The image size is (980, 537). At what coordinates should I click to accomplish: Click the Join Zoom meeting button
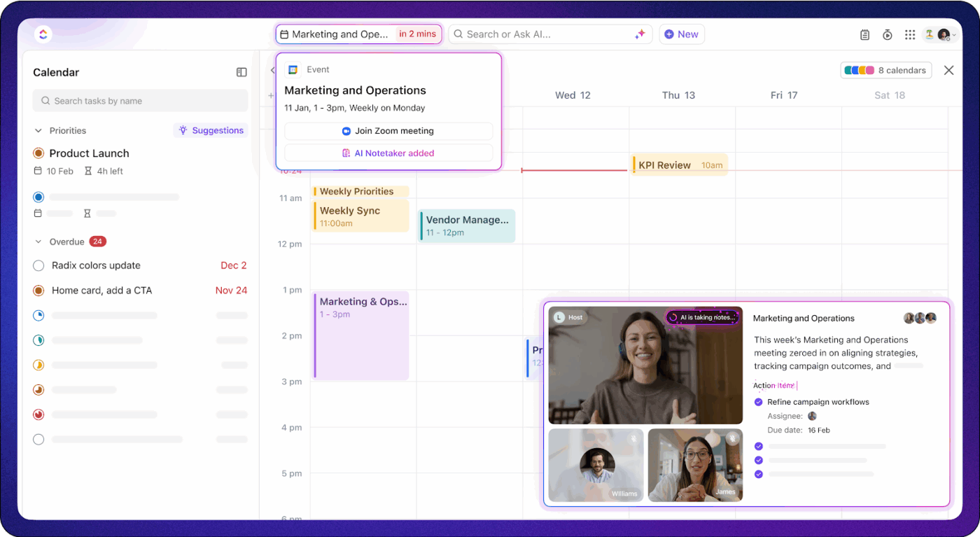click(388, 131)
